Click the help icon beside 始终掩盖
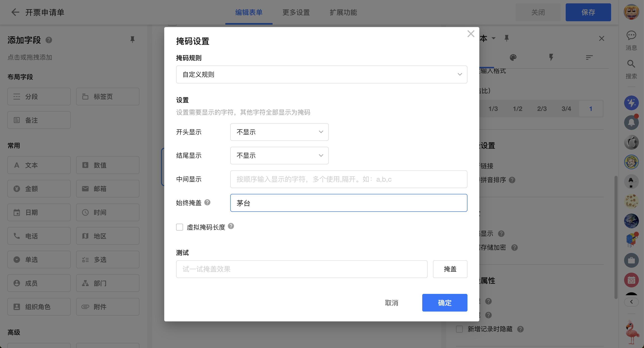This screenshot has height=348, width=644. [207, 202]
